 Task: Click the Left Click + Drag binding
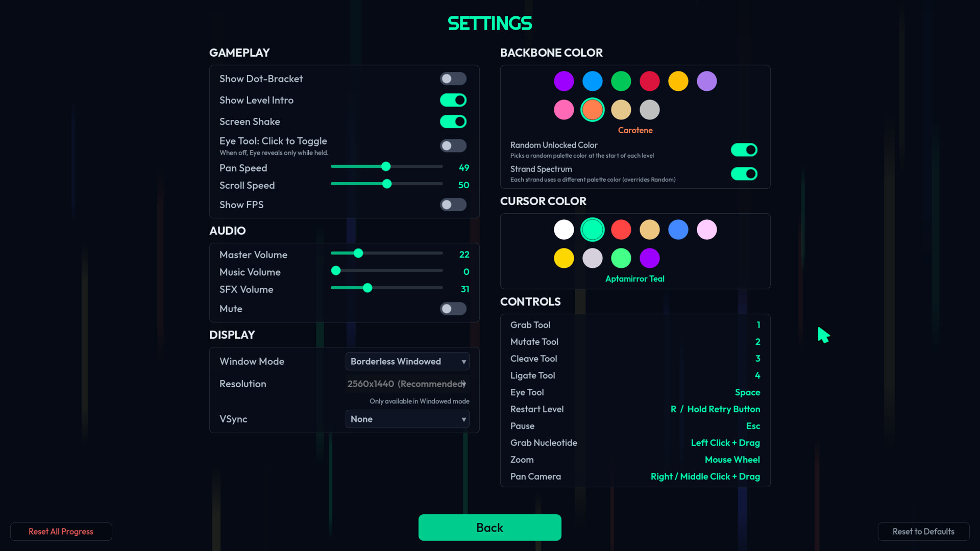click(x=725, y=443)
